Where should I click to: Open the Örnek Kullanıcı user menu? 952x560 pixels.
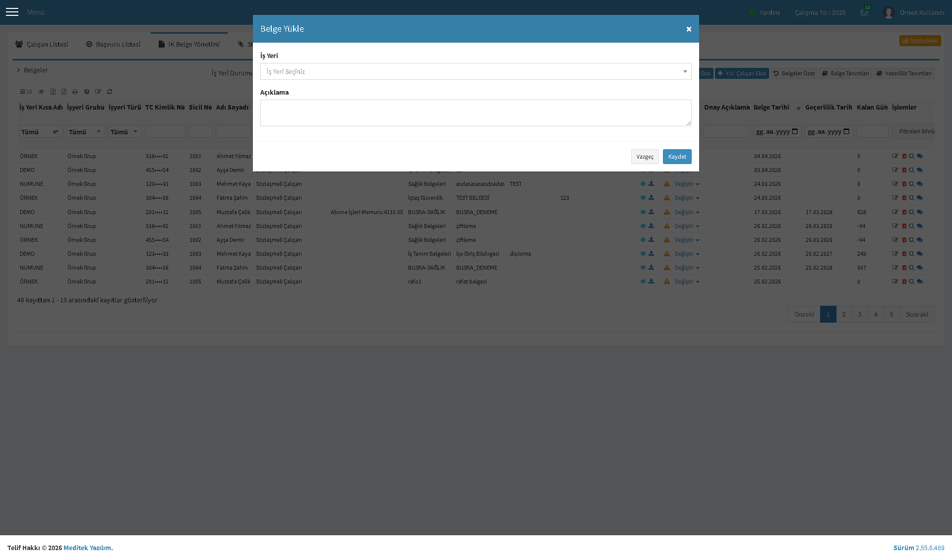point(913,12)
